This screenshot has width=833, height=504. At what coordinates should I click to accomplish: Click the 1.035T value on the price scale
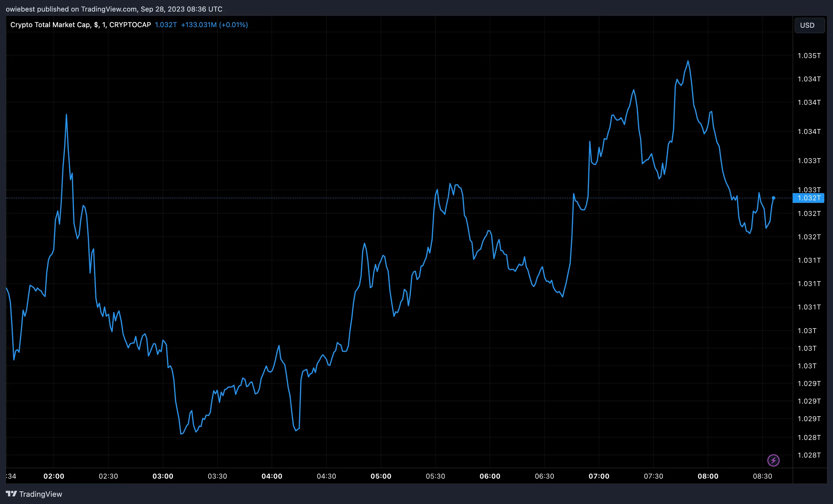click(x=809, y=56)
